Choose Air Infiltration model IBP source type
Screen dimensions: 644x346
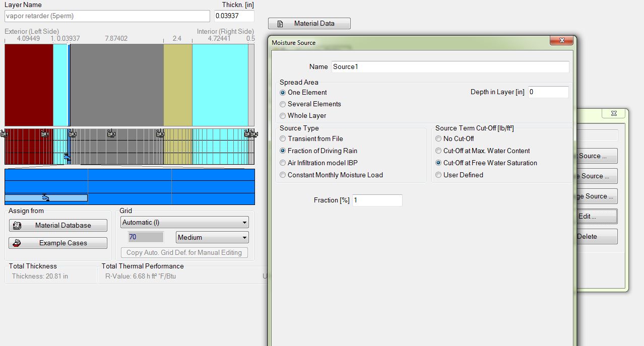(x=283, y=163)
